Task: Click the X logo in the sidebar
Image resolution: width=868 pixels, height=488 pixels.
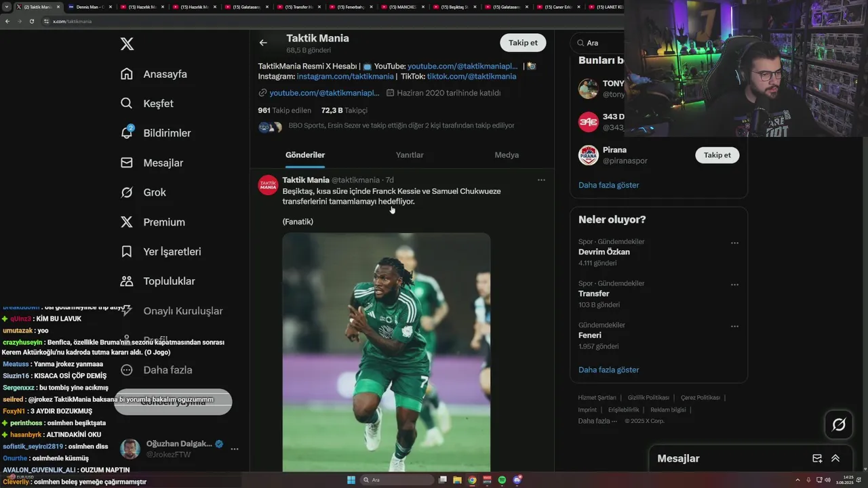Action: pyautogui.click(x=127, y=44)
